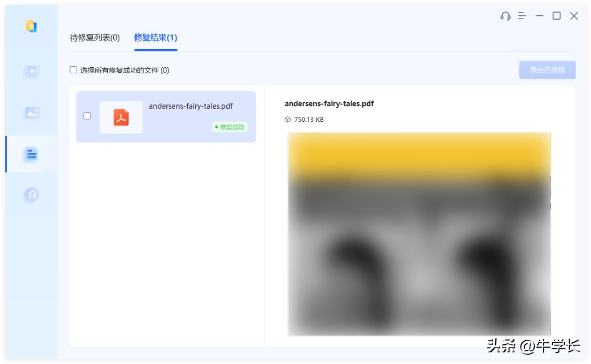This screenshot has height=364, width=591.
Task: Open the audio repair section in sidebar
Action: click(31, 195)
